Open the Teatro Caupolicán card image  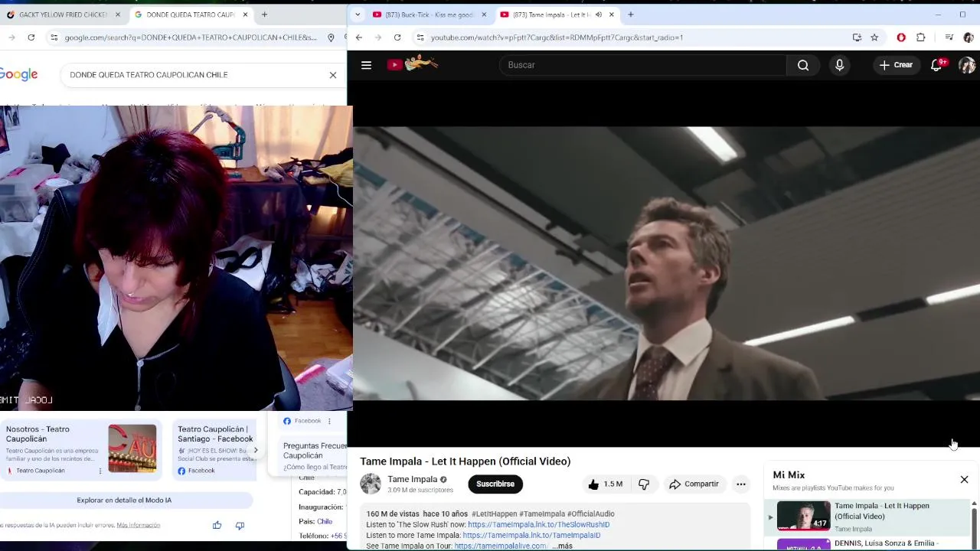pos(132,448)
